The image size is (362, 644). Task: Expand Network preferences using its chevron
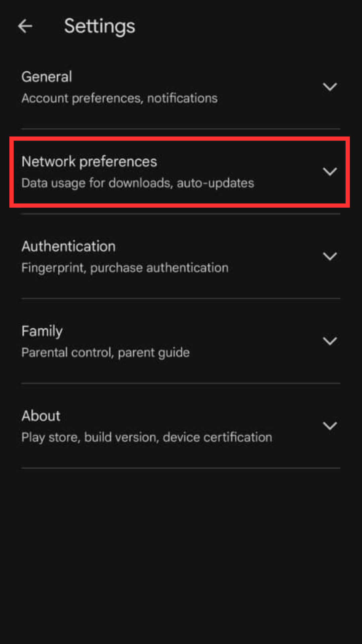(x=330, y=172)
